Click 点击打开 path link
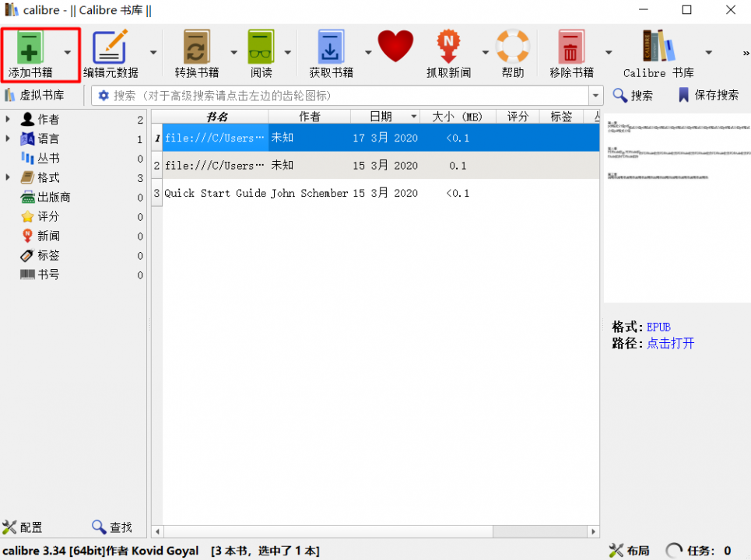The width and height of the screenshot is (751, 560). [671, 343]
